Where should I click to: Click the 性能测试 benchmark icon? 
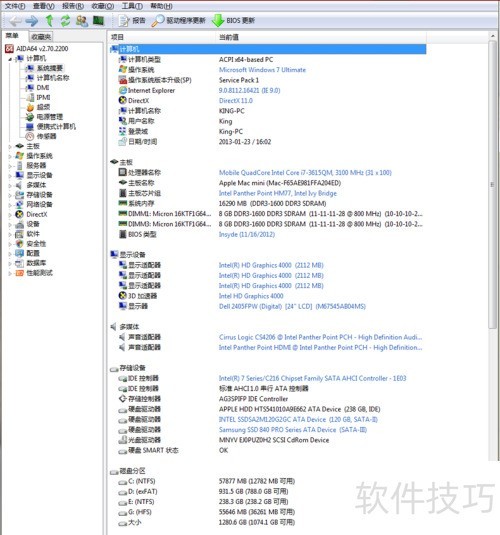pyautogui.click(x=20, y=273)
